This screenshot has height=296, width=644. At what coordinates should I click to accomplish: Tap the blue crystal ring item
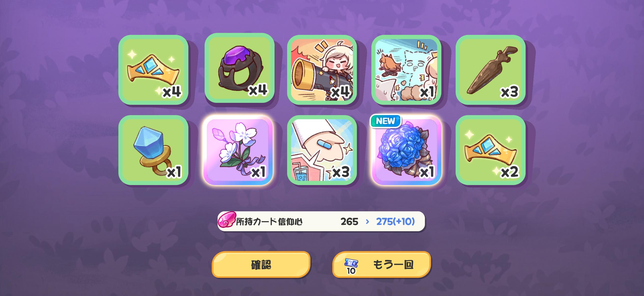153,150
